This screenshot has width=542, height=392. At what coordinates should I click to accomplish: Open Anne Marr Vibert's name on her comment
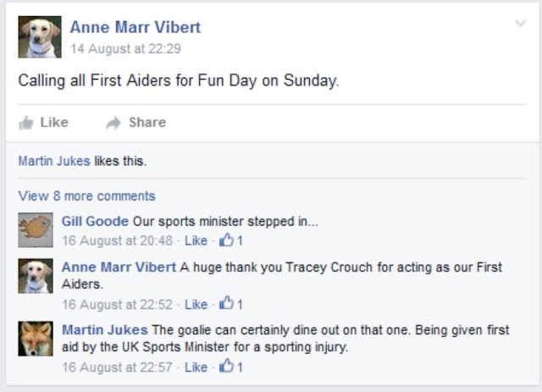coord(119,268)
